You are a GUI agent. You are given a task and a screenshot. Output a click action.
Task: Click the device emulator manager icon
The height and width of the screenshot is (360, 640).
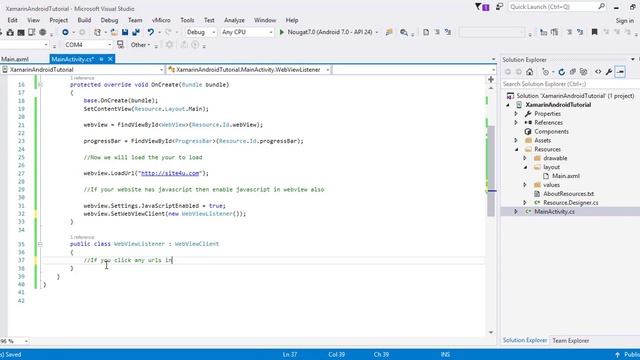coord(31,32)
